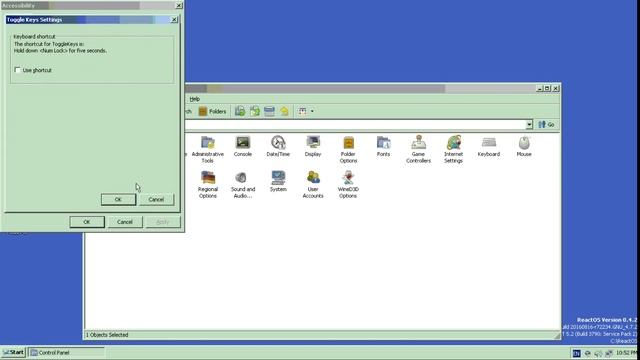Image resolution: width=640 pixels, height=360 pixels.
Task: Click the Views toolbar icon
Action: tap(302, 111)
